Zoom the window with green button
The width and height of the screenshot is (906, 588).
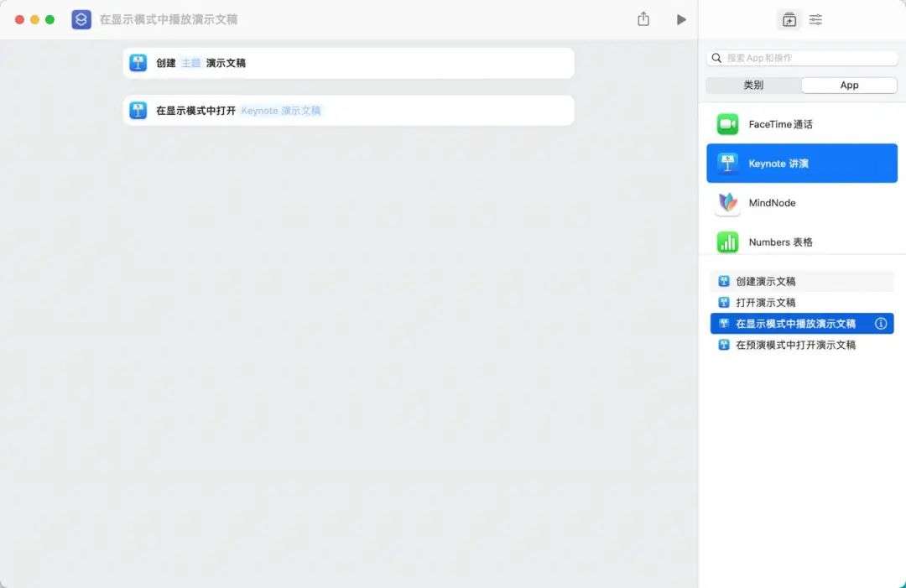pos(49,19)
